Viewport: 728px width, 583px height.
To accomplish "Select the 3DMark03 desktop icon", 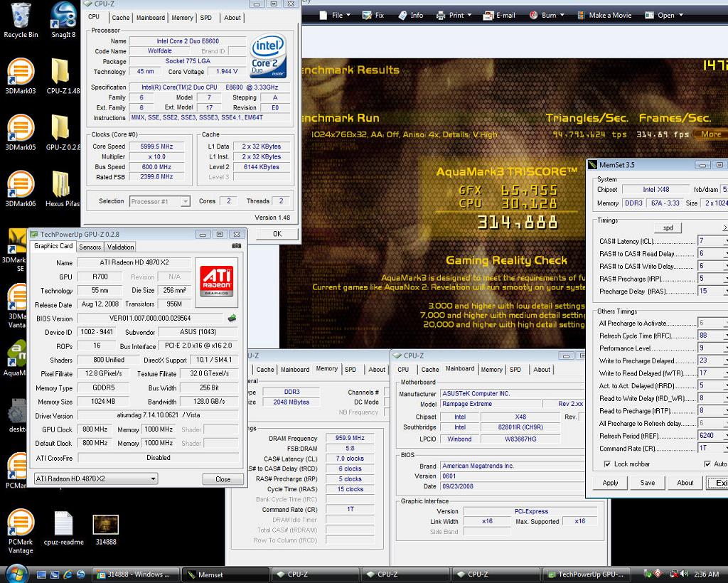I will pos(20,75).
